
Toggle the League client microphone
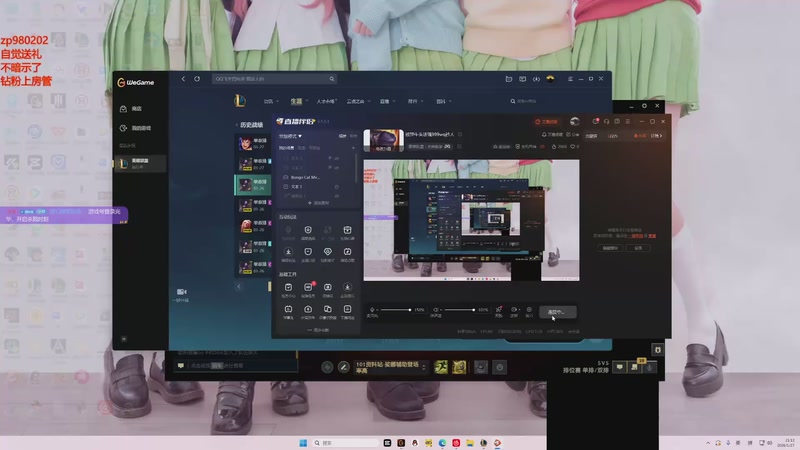(649, 367)
